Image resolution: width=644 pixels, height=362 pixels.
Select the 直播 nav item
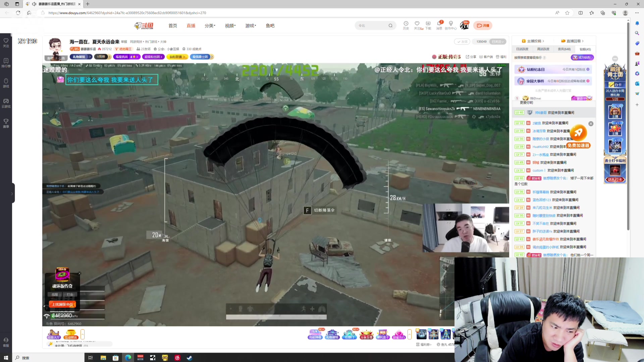point(191,25)
